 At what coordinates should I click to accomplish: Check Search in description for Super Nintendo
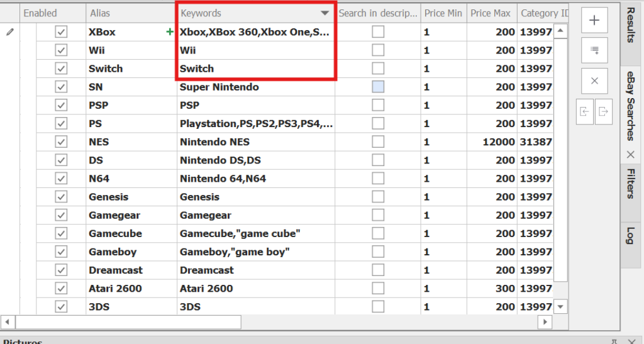point(378,87)
